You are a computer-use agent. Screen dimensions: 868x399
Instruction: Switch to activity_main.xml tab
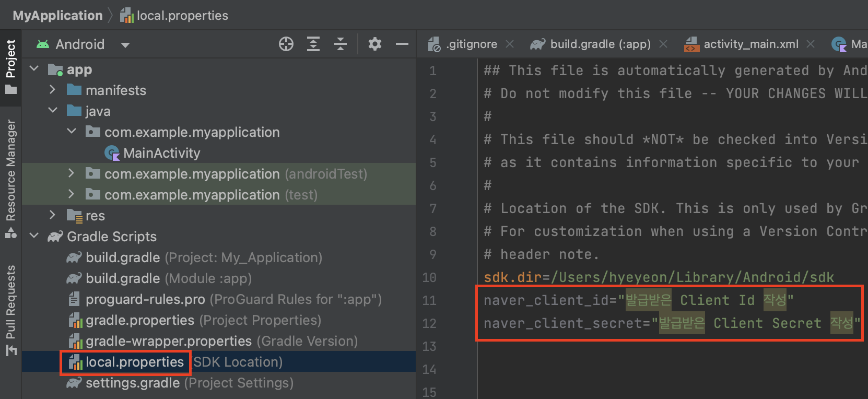click(751, 44)
